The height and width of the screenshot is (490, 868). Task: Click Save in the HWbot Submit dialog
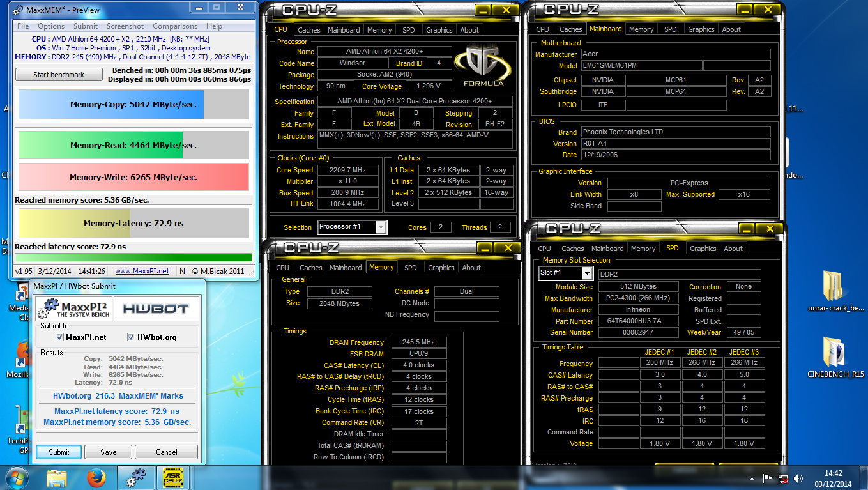click(x=109, y=452)
